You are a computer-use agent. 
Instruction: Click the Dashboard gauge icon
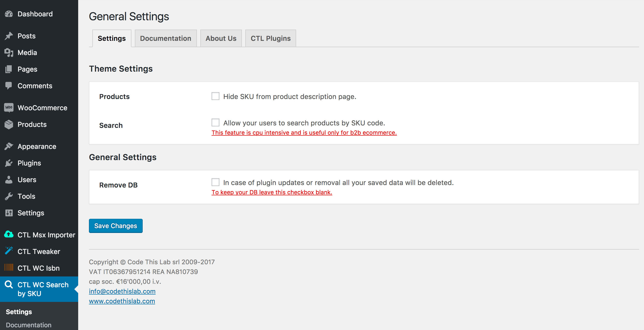tap(9, 14)
